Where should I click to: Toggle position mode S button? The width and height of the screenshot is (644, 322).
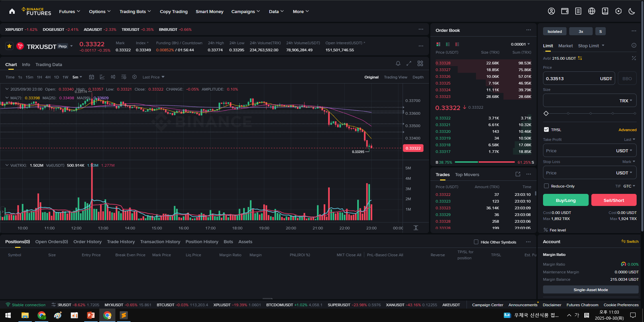tap(600, 32)
